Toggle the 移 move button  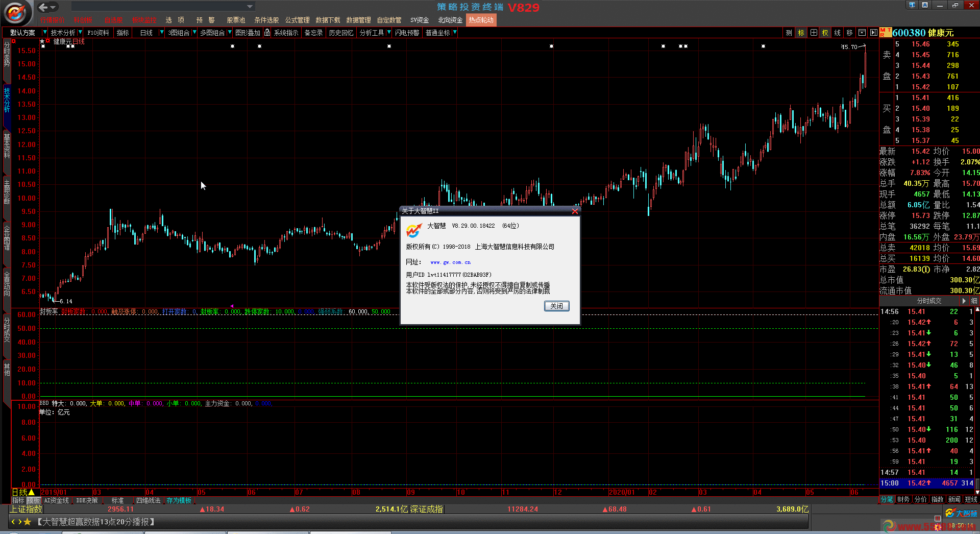point(849,33)
